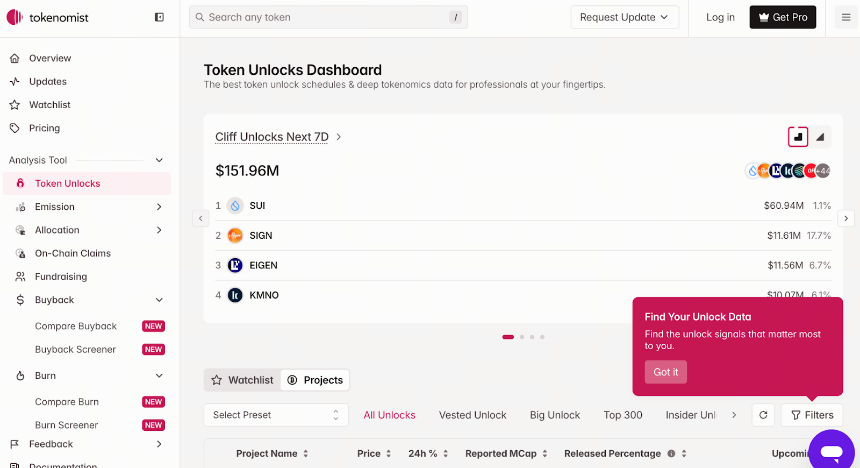860x468 pixels.
Task: Toggle to the Watchlist view
Action: [x=242, y=380]
